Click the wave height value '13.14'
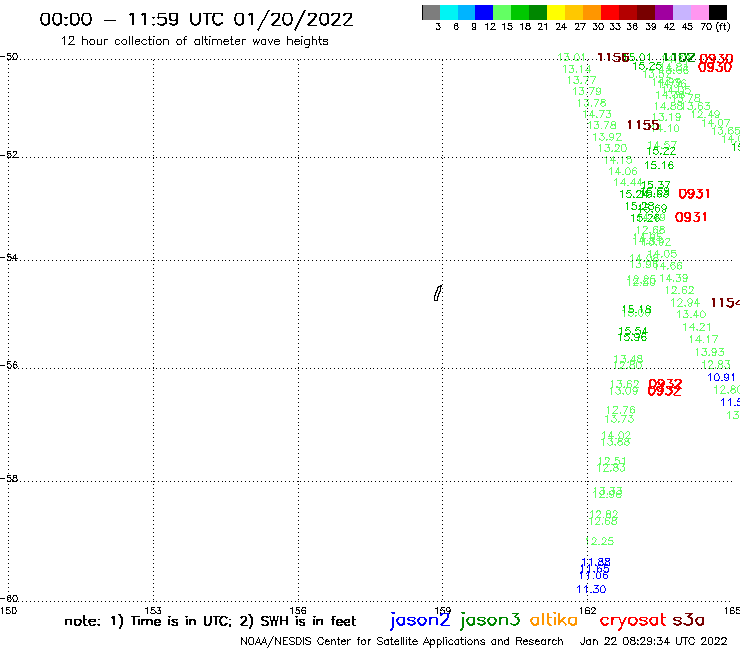 tap(577, 69)
